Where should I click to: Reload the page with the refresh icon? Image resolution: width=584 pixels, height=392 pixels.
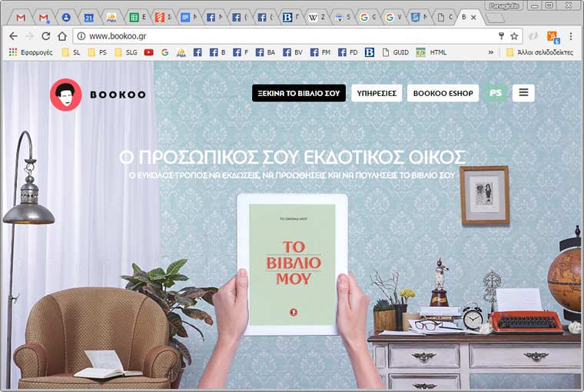pos(46,36)
